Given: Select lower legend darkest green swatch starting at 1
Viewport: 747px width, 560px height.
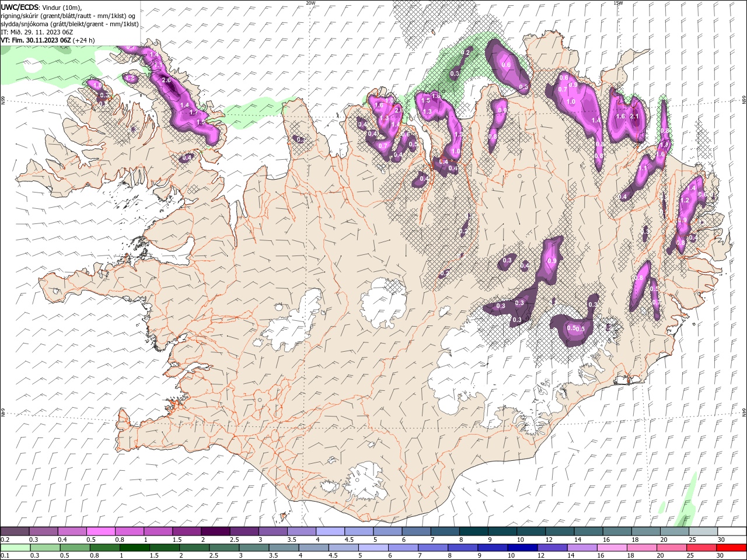Looking at the screenshot, I should coord(134,548).
